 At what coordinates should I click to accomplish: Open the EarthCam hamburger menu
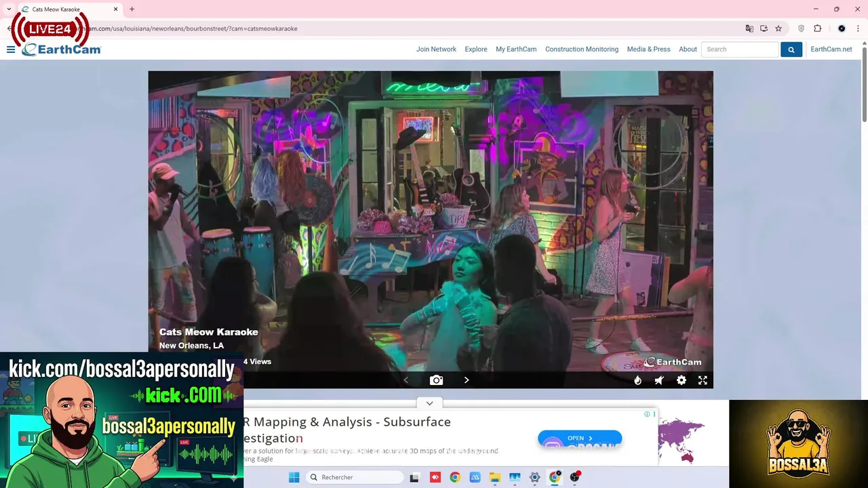click(x=11, y=49)
